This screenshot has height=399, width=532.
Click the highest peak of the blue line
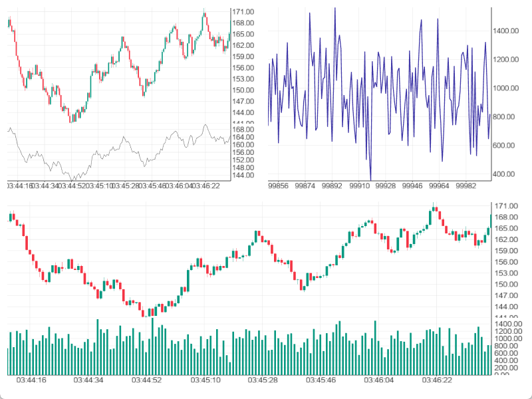334,8
